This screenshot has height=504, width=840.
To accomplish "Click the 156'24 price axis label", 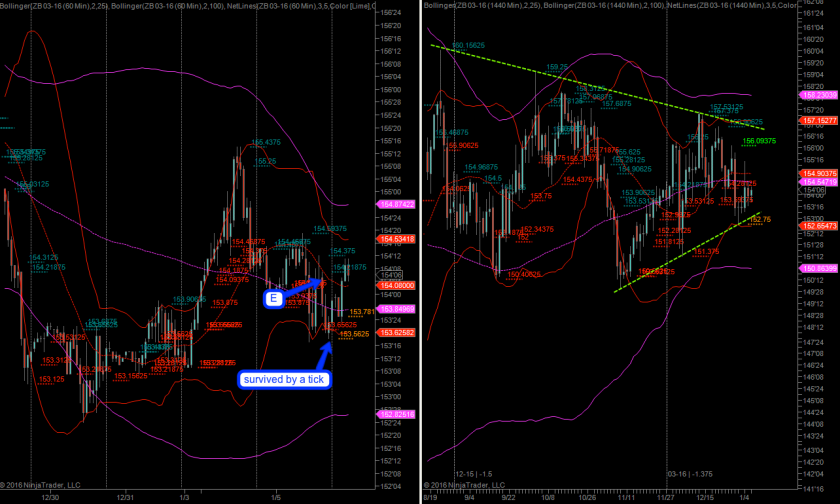I will 391,13.
